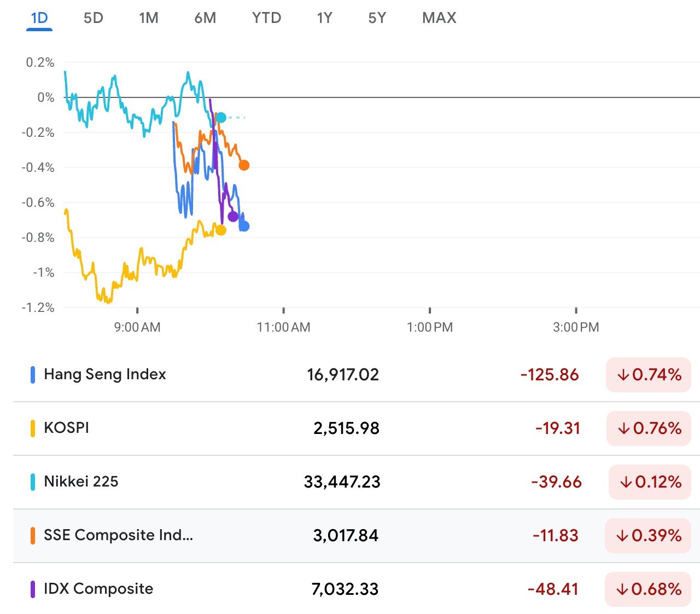
Task: Click the SSE Composite 0.39% down badge
Action: tap(648, 536)
